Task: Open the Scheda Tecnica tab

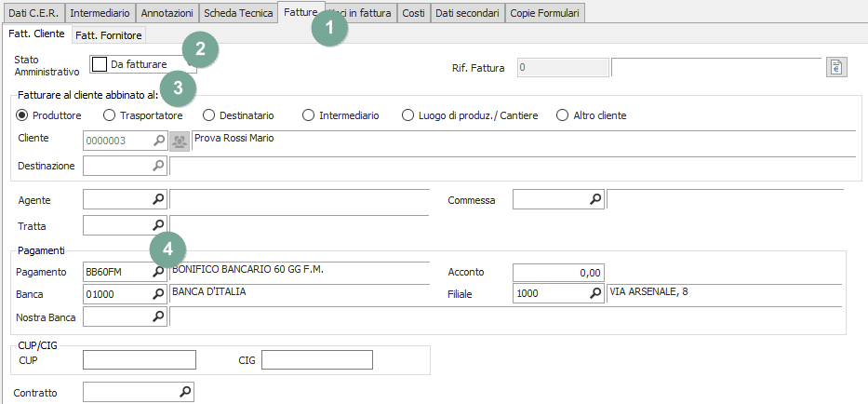Action: [238, 13]
